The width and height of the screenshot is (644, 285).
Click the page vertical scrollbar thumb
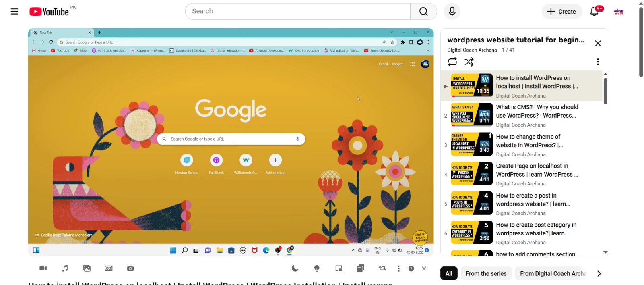pos(641,42)
